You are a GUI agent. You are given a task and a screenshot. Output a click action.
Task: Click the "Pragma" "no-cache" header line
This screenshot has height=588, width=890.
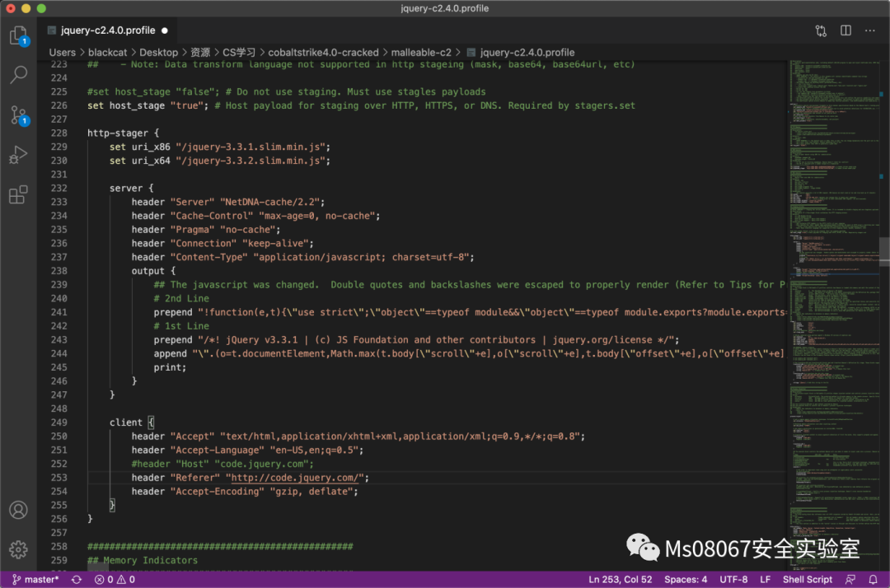(x=206, y=230)
